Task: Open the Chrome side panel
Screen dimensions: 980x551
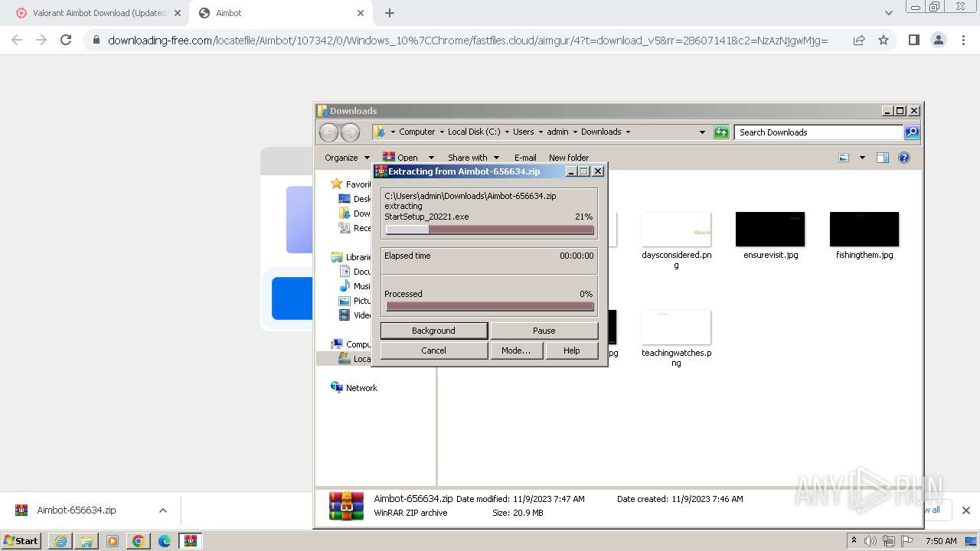Action: (913, 40)
